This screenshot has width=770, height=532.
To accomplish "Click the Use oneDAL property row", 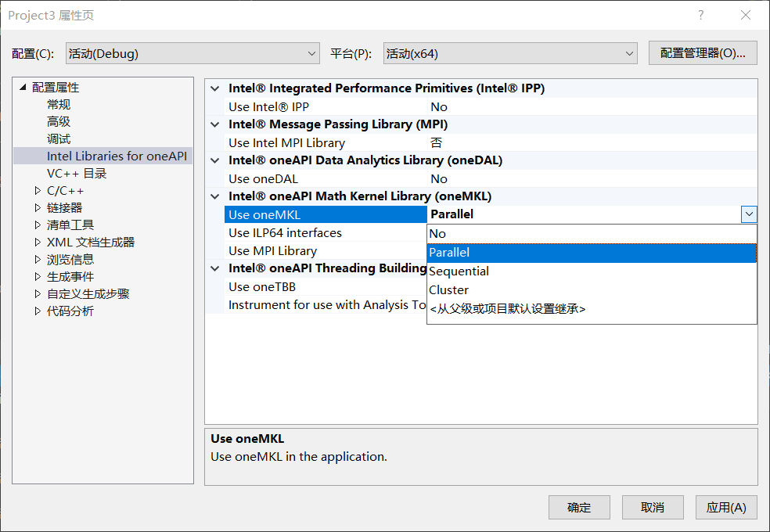I will click(x=491, y=178).
